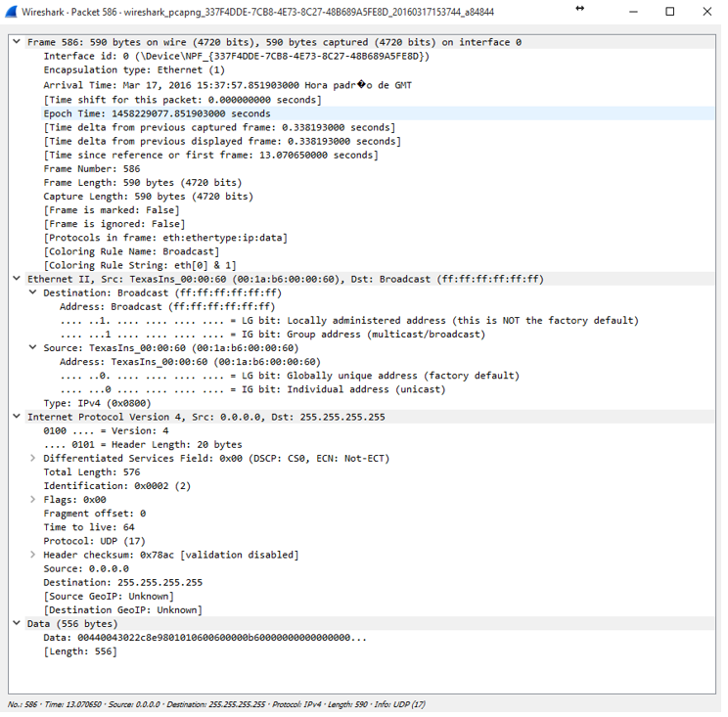Close the Packet 586 window

tap(707, 12)
